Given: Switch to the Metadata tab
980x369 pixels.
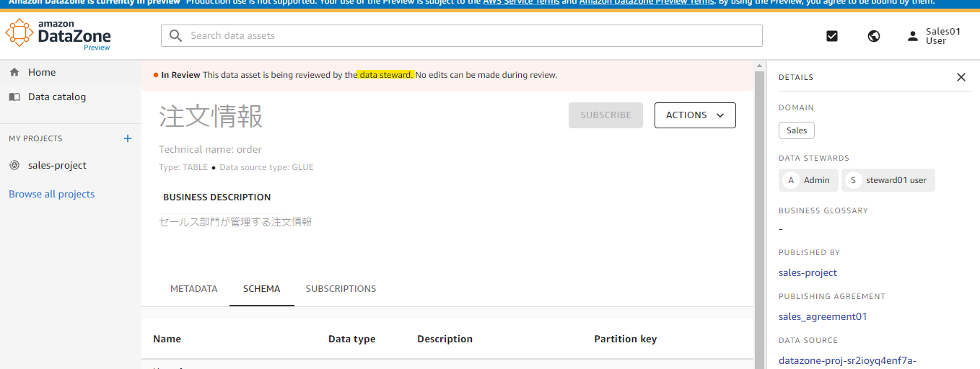Looking at the screenshot, I should coord(193,288).
